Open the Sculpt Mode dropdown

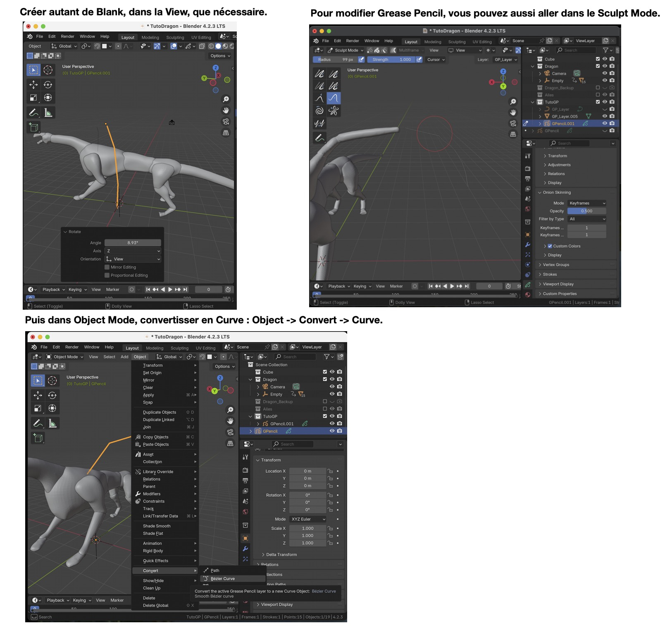click(x=346, y=50)
